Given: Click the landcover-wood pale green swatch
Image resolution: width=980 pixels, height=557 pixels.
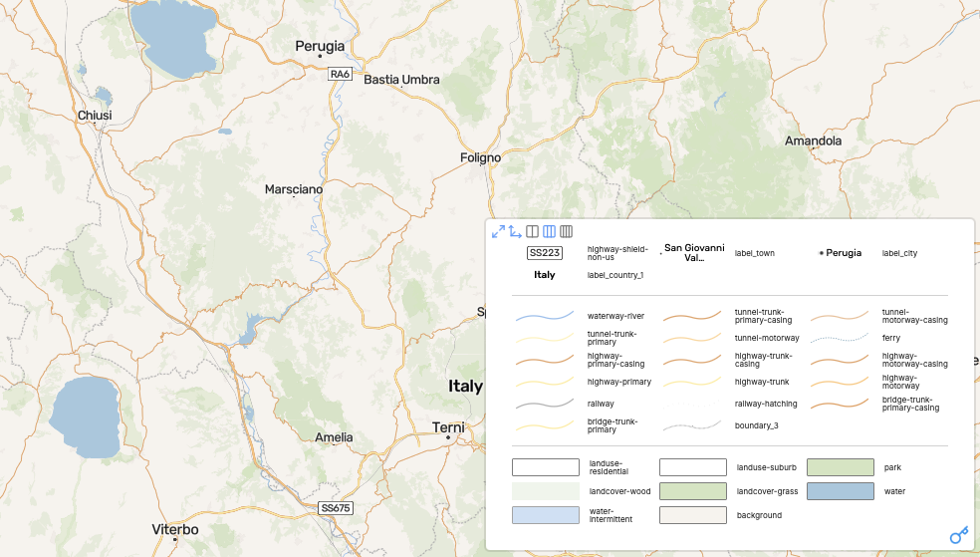Looking at the screenshot, I should (x=546, y=491).
